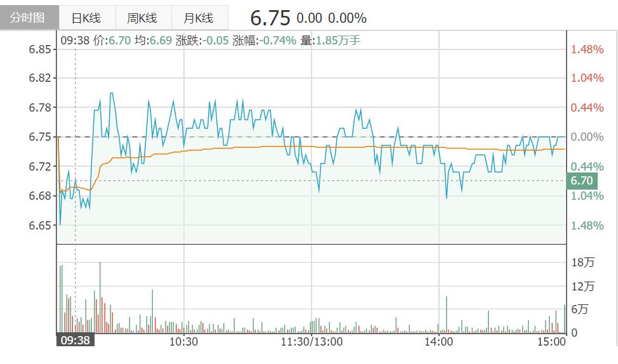Image resolution: width=618 pixels, height=364 pixels.
Task: Select the 10:30 time axis label
Action: coord(183,341)
